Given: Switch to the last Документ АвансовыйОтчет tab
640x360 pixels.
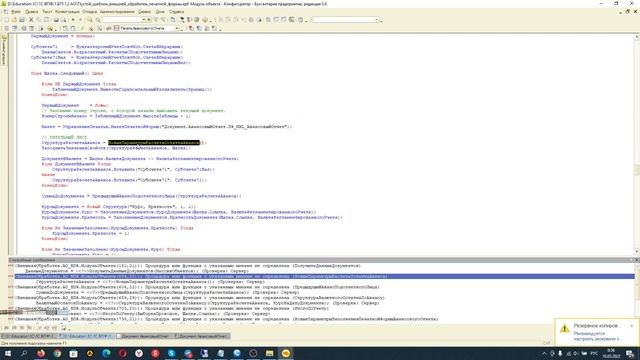Looking at the screenshot, I should (x=201, y=336).
